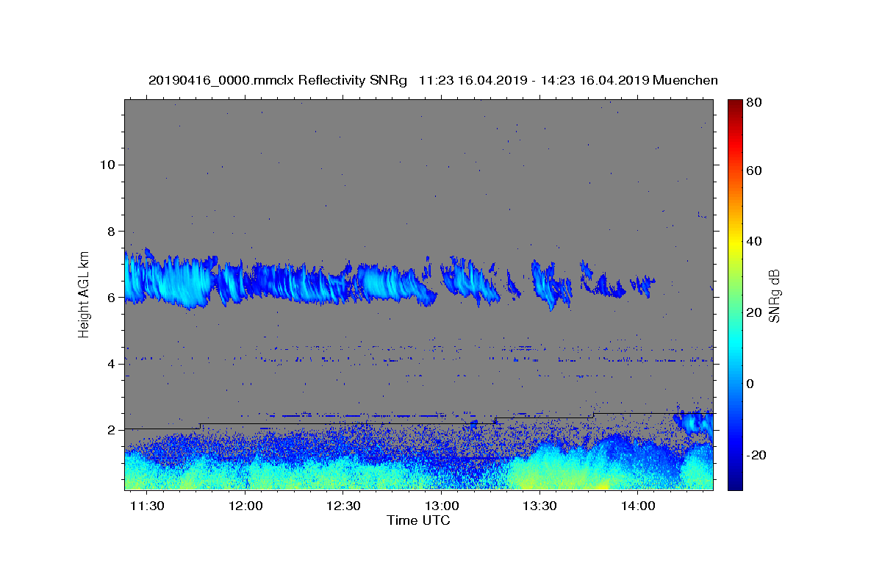Click the height tick label 10

(107, 165)
